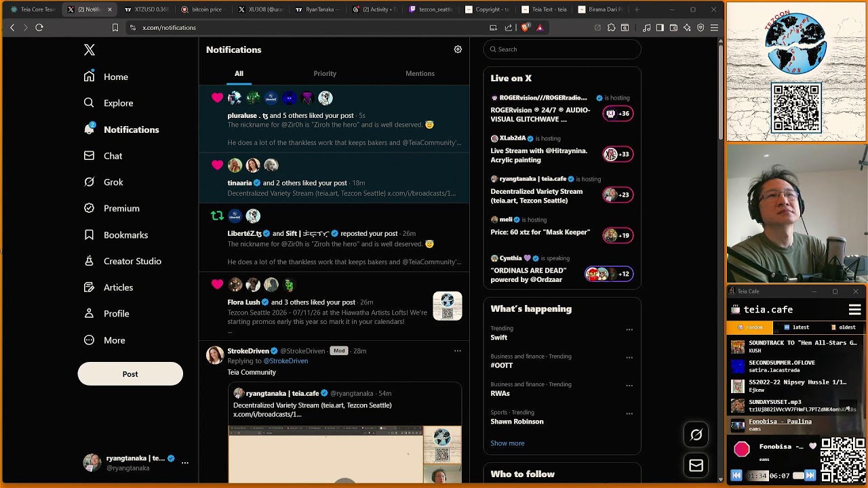Open options dots for RWAs trend
868x488 pixels.
(629, 386)
